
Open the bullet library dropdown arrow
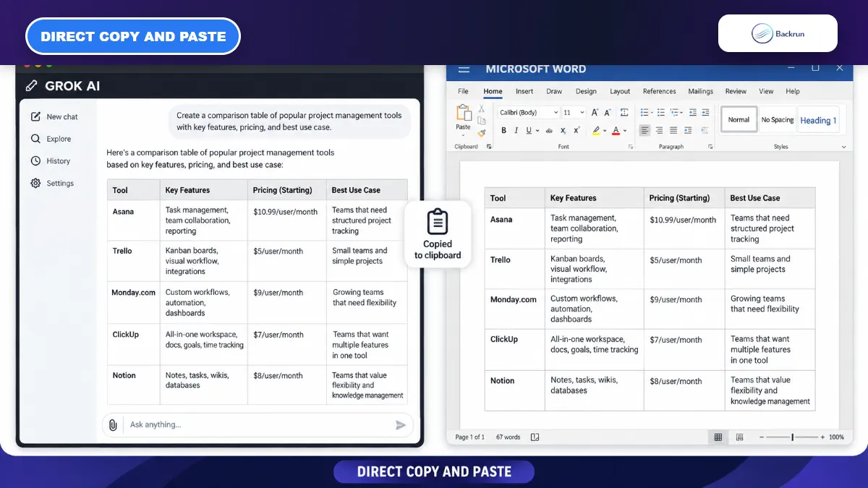(x=652, y=112)
